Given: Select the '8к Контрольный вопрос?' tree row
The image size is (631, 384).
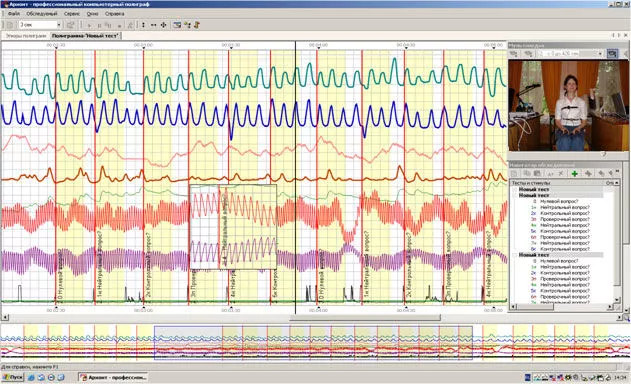Looking at the screenshot, I should 560,249.
